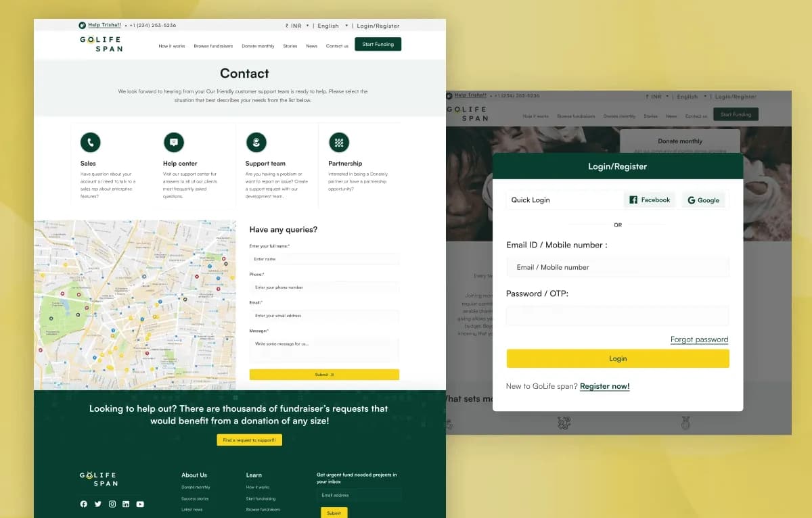This screenshot has height=518, width=812.
Task: Focus the Write some message text area
Action: point(324,350)
